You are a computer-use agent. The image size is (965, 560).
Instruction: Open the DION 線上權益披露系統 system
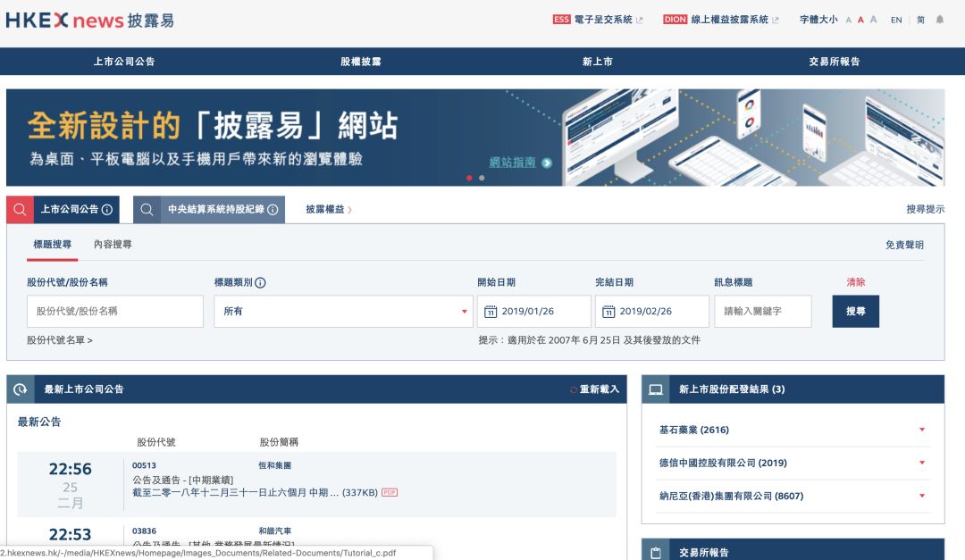tap(732, 19)
